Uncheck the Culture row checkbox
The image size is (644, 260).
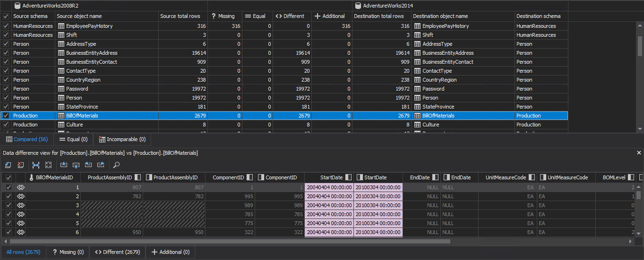pos(6,125)
